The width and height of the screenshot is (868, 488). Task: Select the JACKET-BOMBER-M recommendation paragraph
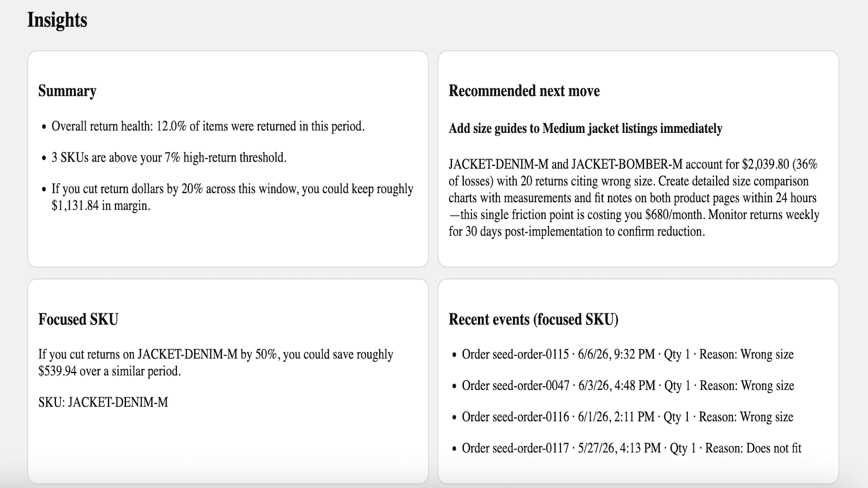(634, 198)
